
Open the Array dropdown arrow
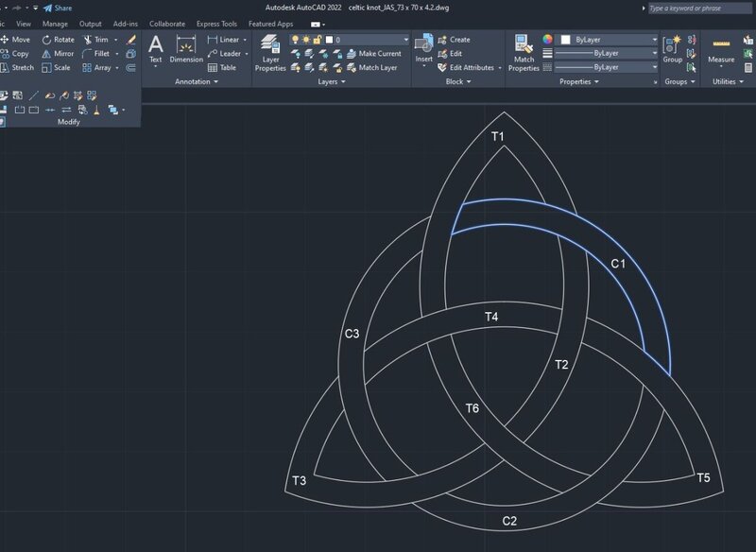coord(117,68)
